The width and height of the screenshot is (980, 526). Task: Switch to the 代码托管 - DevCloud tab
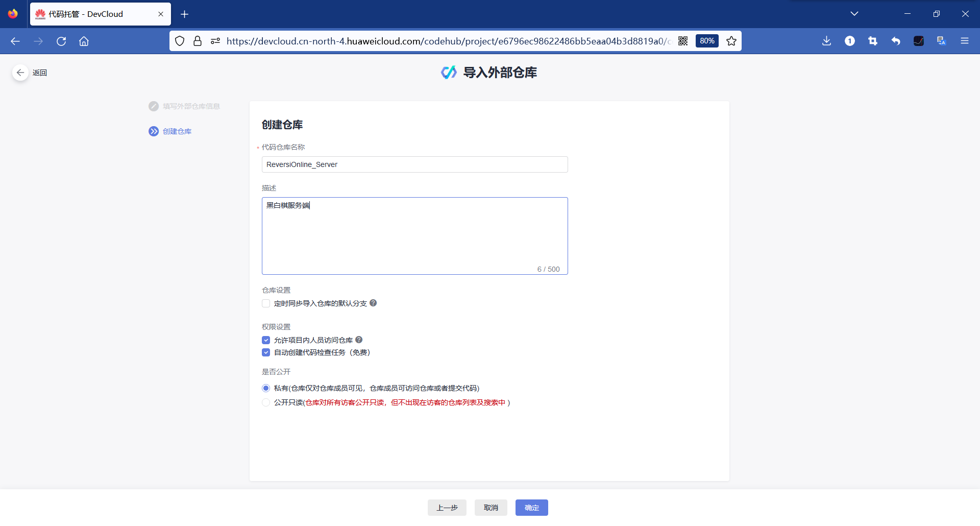[92, 14]
